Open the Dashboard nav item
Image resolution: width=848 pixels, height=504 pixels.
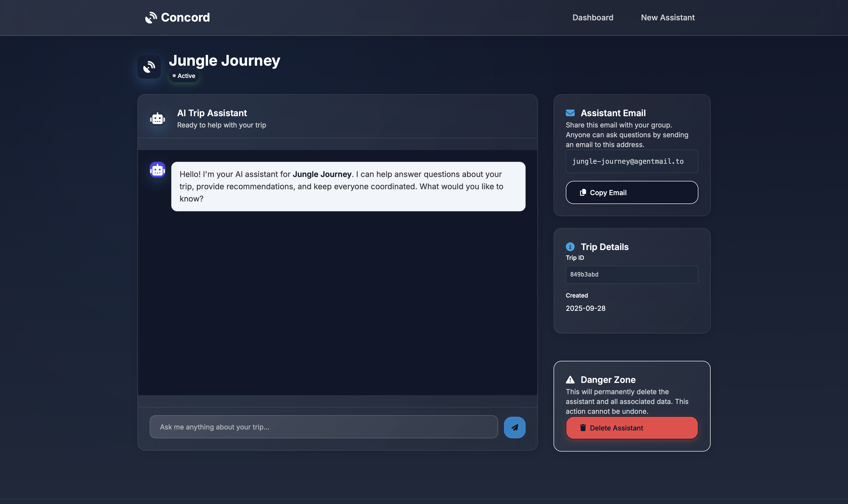click(592, 18)
